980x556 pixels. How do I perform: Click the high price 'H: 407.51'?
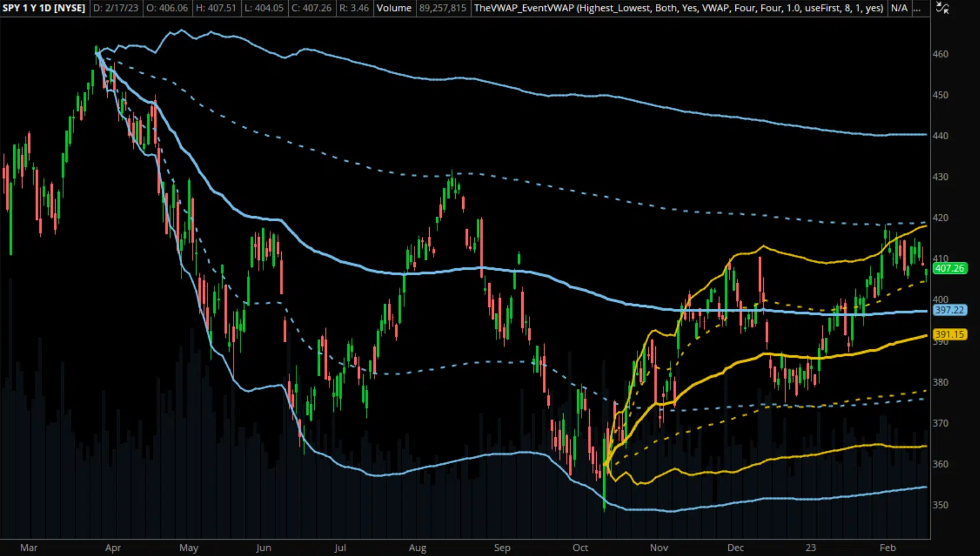216,8
